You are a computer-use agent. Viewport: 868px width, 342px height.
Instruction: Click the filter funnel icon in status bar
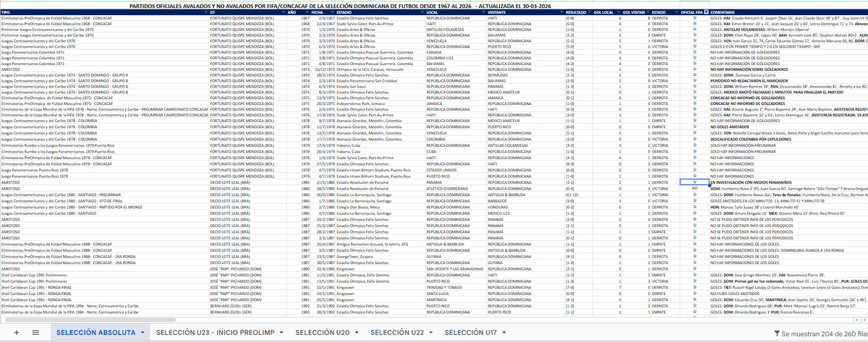tap(776, 333)
